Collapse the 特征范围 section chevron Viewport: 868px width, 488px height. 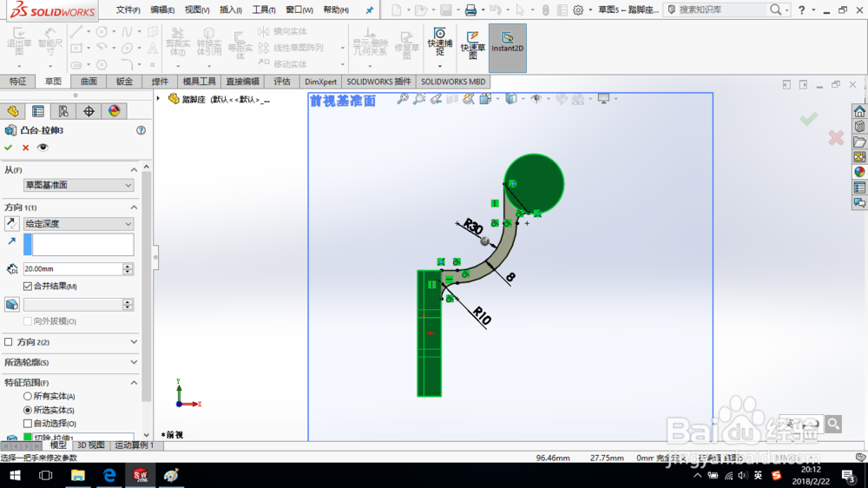pos(134,382)
